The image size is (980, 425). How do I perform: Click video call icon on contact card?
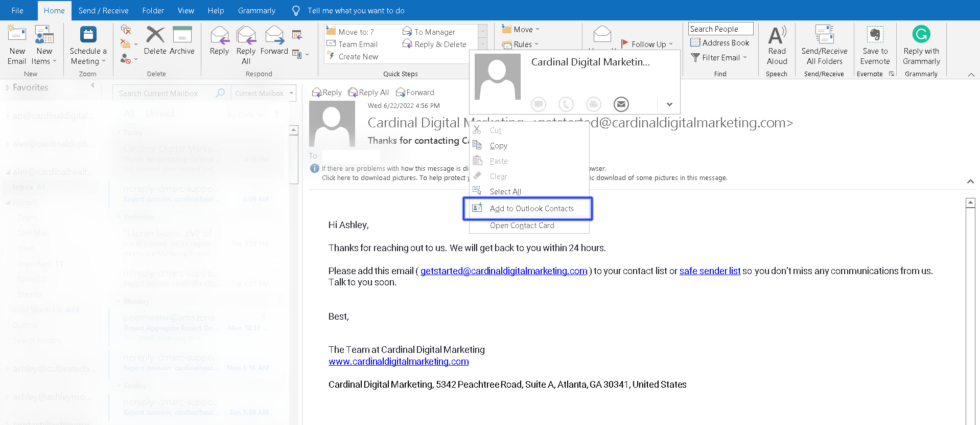[x=593, y=104]
